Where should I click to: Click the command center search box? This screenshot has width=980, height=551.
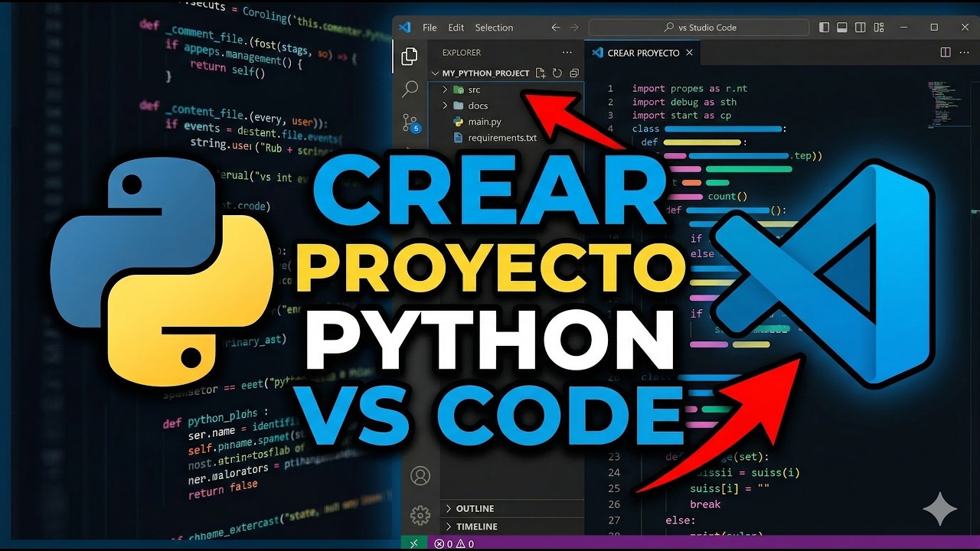pyautogui.click(x=698, y=28)
